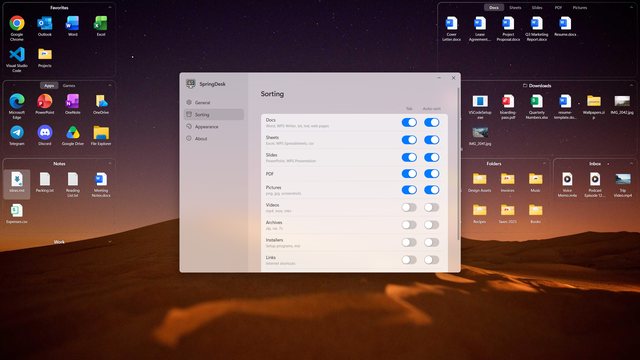
Task: Select the Apps tab in left panel
Action: tap(49, 86)
